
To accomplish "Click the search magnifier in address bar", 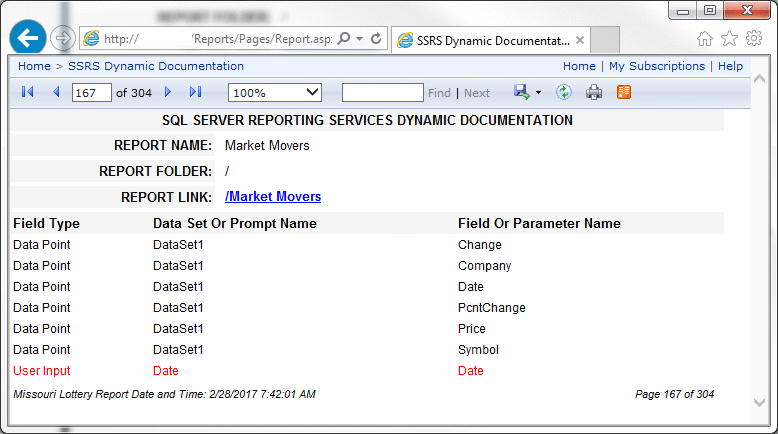I will (343, 38).
